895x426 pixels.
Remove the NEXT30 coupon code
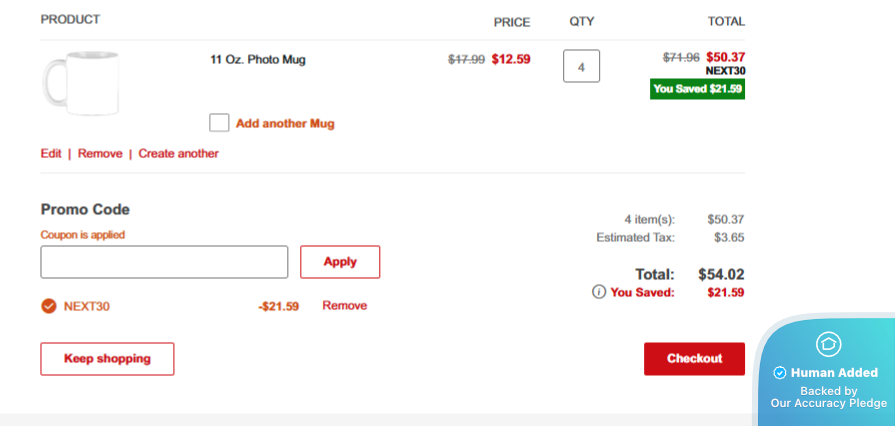point(344,306)
